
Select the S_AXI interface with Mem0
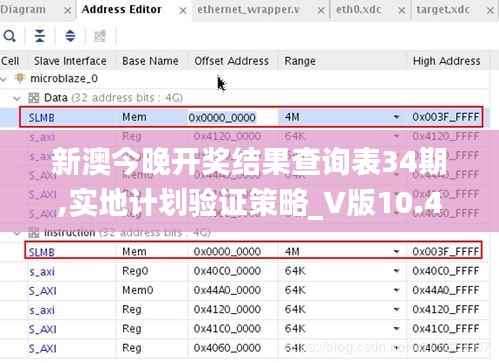(42, 291)
